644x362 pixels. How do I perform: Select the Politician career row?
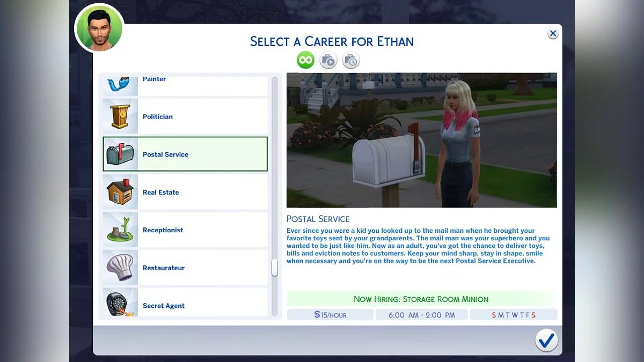(185, 116)
